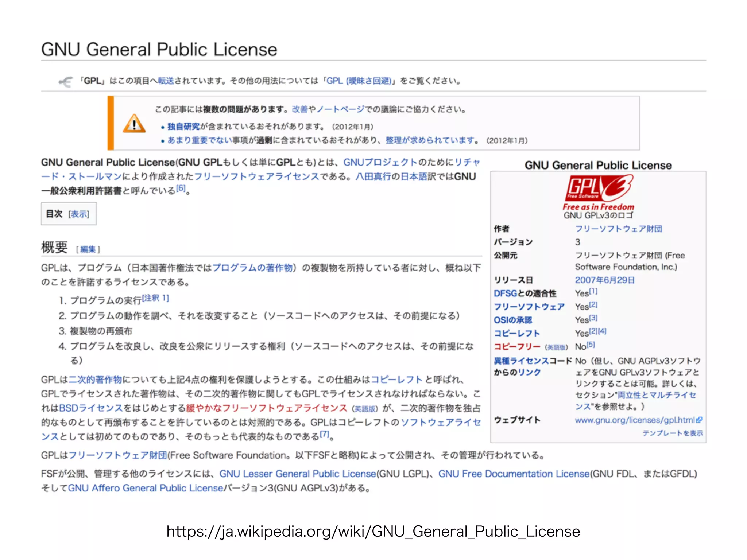The height and width of the screenshot is (560, 747).
Task: Click the page title GNU General Public License
Action: tap(159, 49)
